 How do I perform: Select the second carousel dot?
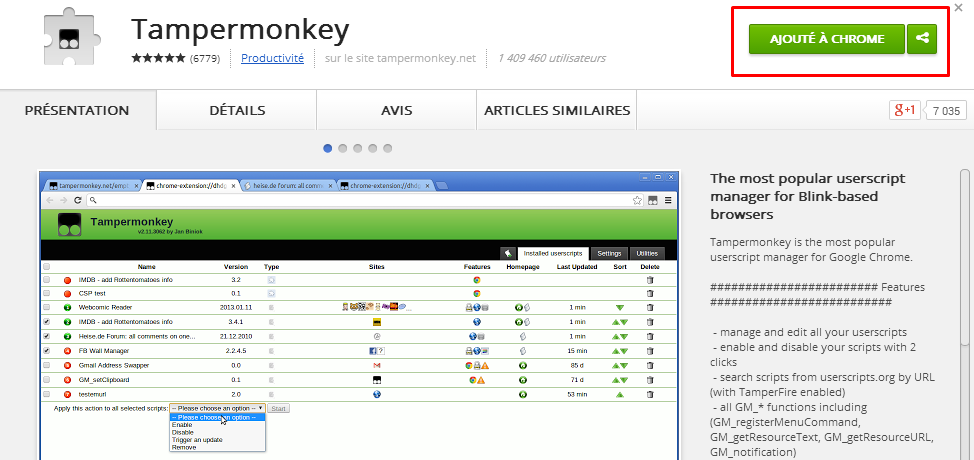[x=342, y=148]
